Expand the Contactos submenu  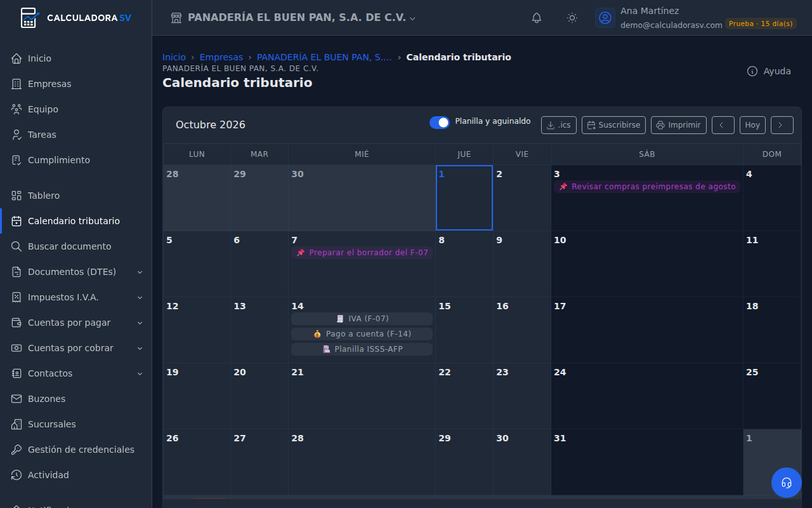click(x=140, y=373)
